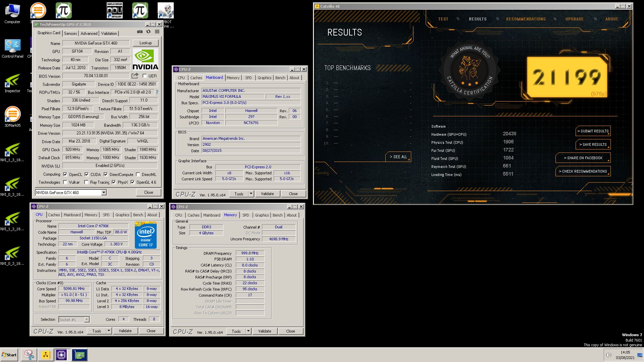Click the NVIDIA logo in GPU-Z
Screen dimensions: 644x362
[145, 59]
